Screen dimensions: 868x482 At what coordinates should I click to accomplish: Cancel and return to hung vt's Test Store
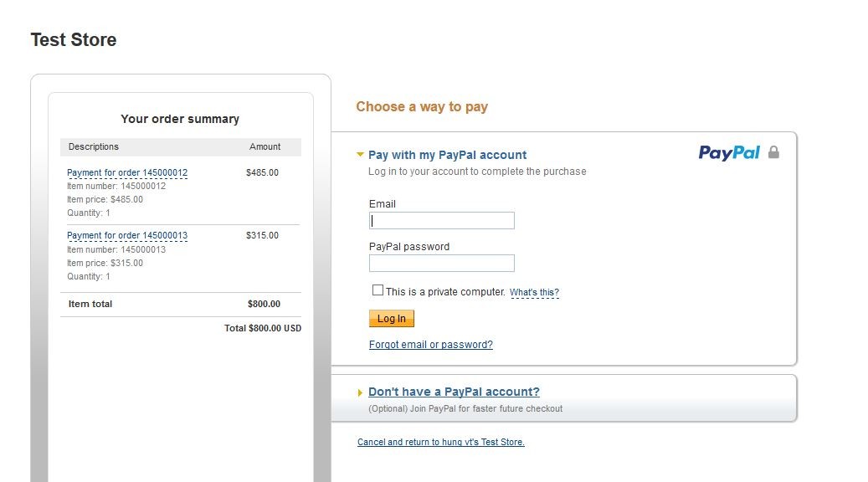point(440,442)
